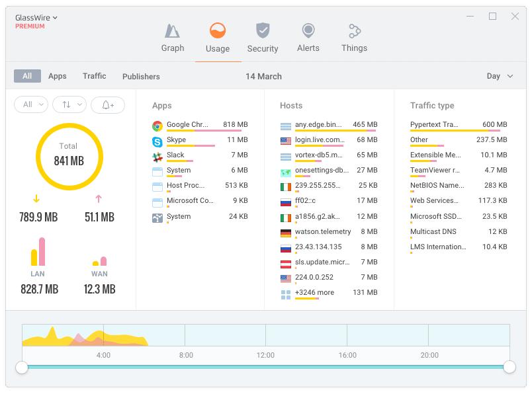
Task: Click flag icon beside sls.update.micr host
Action: [286, 264]
